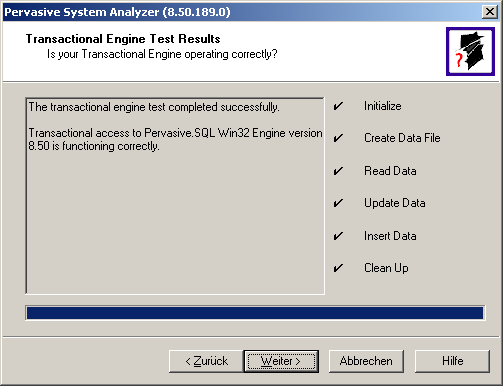The image size is (503, 386).
Task: Click the checkmark next to Initialize
Action: 338,106
